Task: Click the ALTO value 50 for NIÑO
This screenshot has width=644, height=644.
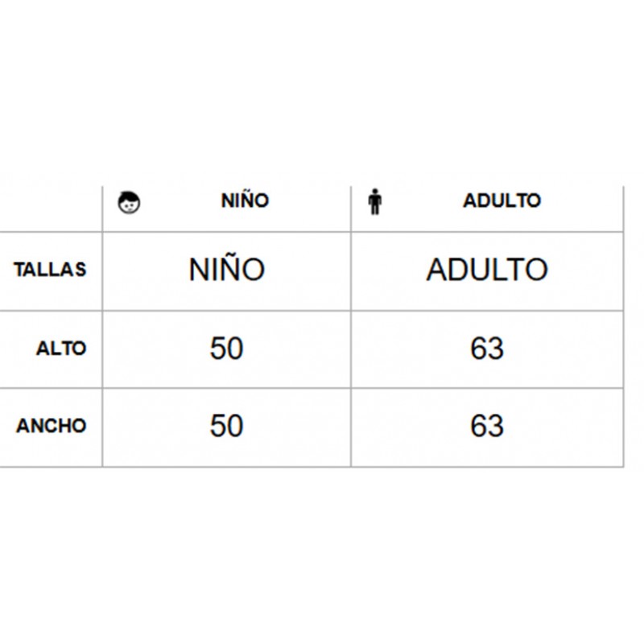Action: coord(227,349)
